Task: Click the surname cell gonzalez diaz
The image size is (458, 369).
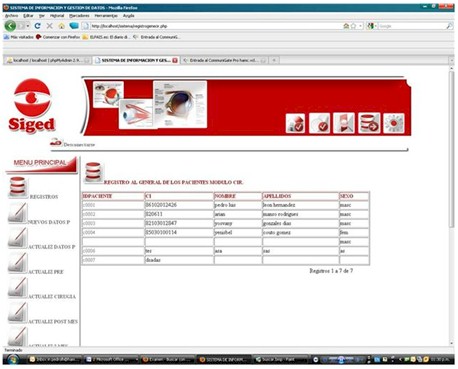Action: (x=300, y=223)
